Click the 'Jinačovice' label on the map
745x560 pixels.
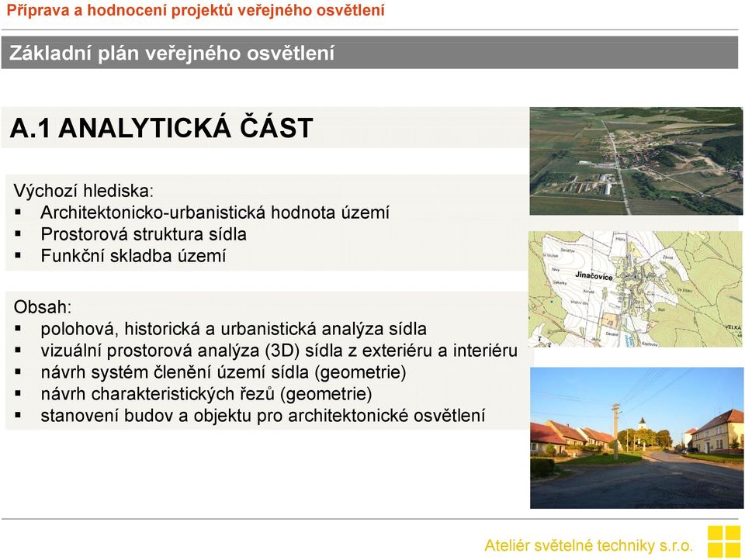594,275
